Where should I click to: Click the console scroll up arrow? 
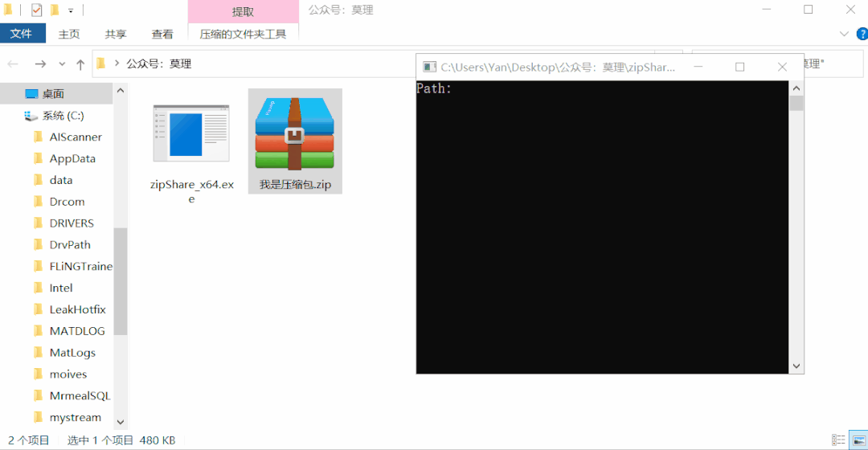pyautogui.click(x=796, y=88)
